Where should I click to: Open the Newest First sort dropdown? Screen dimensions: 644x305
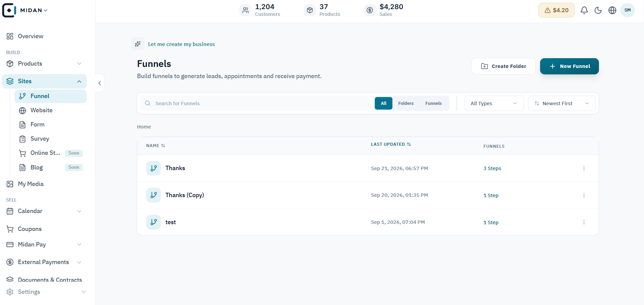click(562, 103)
